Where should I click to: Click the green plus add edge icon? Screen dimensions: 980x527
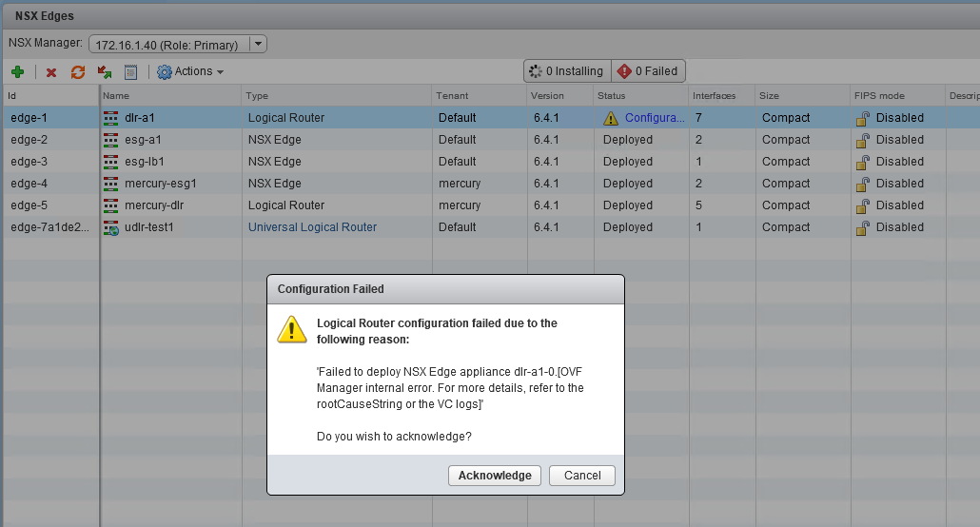[x=17, y=72]
